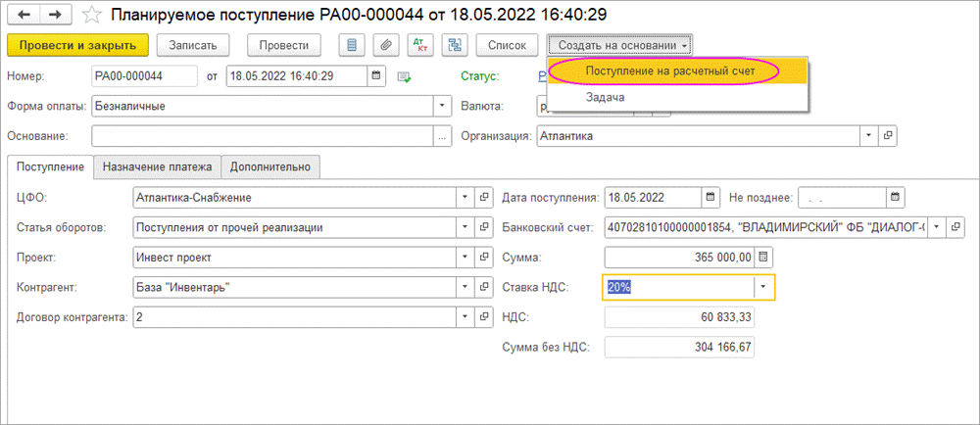Screen dimensions: 980x425
Task: Open the document structure icon
Action: [452, 45]
